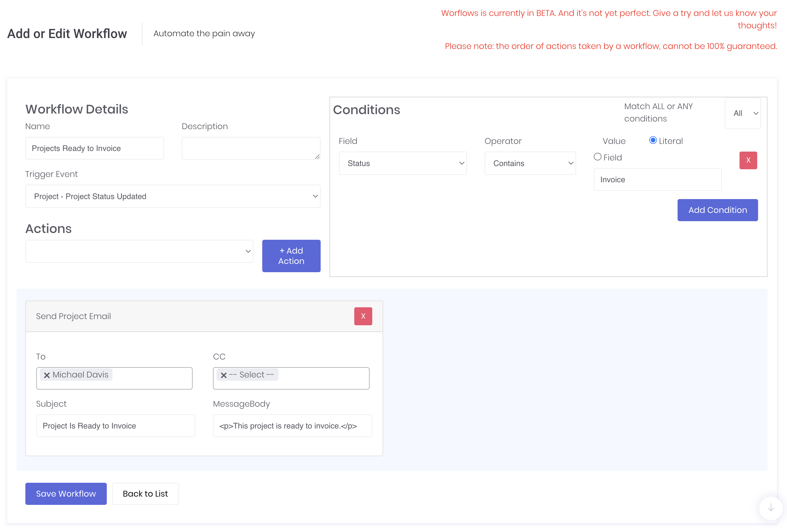Click the scroll down arrow icon
Screen dimensions: 787x532
(x=771, y=507)
